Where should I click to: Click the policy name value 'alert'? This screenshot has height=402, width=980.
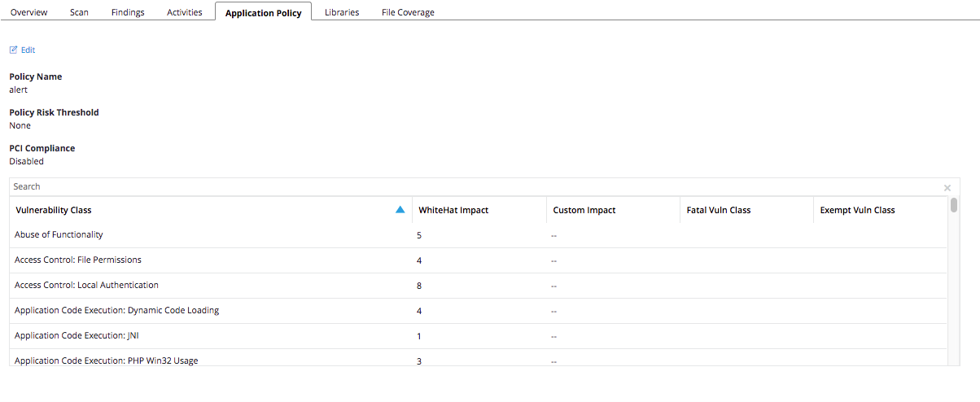tap(18, 90)
